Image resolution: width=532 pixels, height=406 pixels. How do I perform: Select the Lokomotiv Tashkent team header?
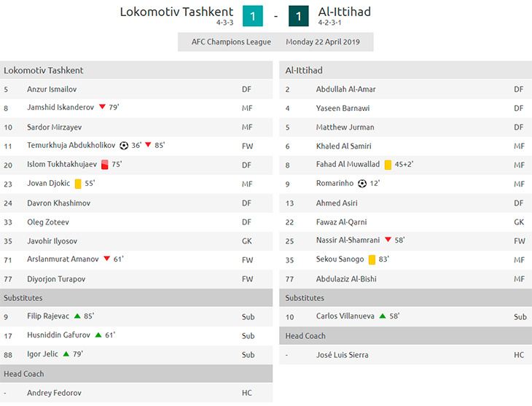[136, 70]
